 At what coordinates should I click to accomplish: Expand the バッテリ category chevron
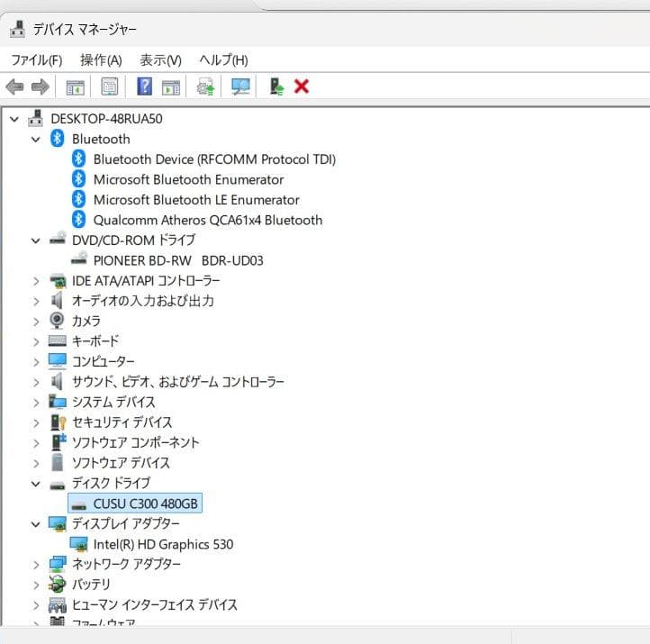tap(36, 585)
